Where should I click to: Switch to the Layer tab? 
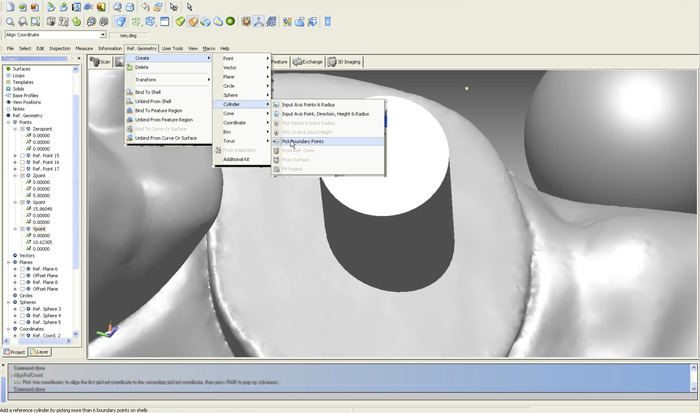[41, 352]
